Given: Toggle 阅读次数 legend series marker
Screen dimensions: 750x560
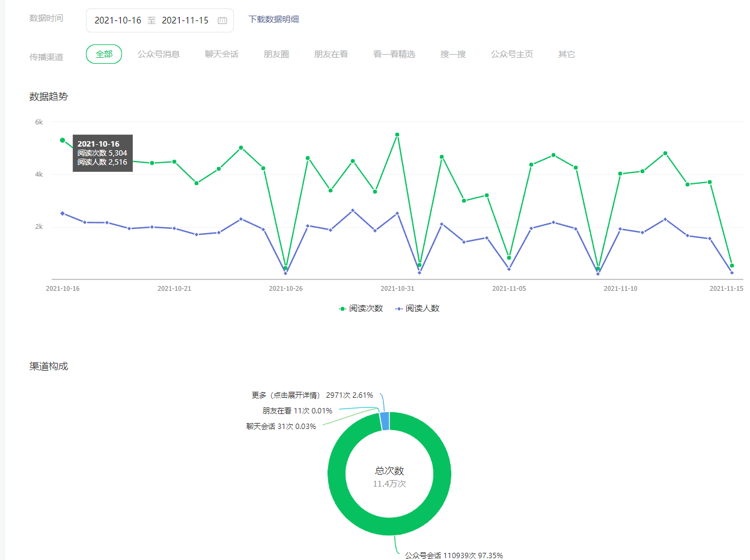Looking at the screenshot, I should click(x=343, y=308).
